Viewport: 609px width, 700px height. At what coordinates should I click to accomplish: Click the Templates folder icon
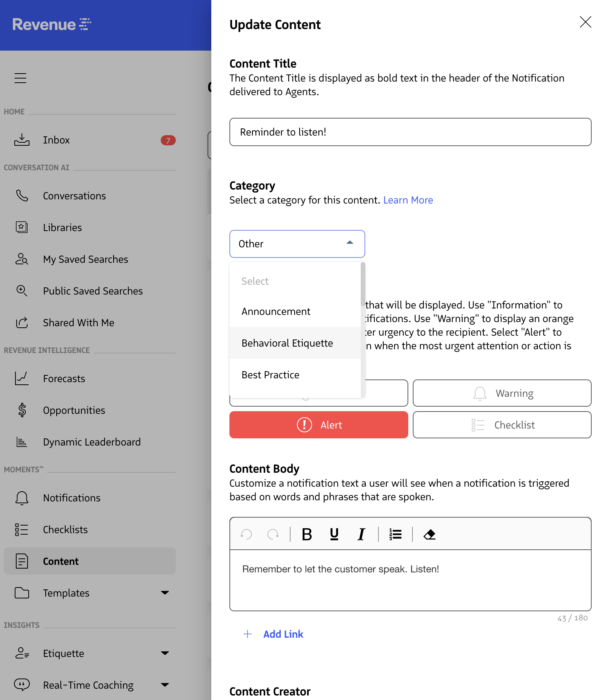coord(22,593)
